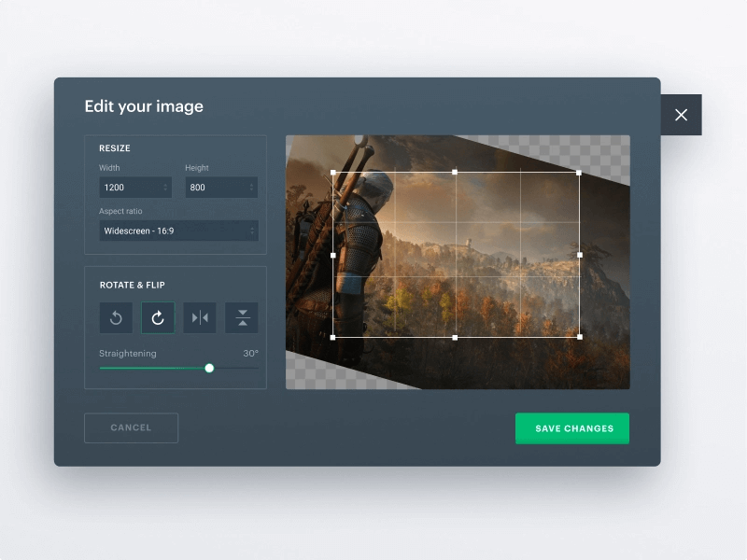Screen dimensions: 747x560
Task: Click the rotate clockwise icon
Action: [x=158, y=318]
